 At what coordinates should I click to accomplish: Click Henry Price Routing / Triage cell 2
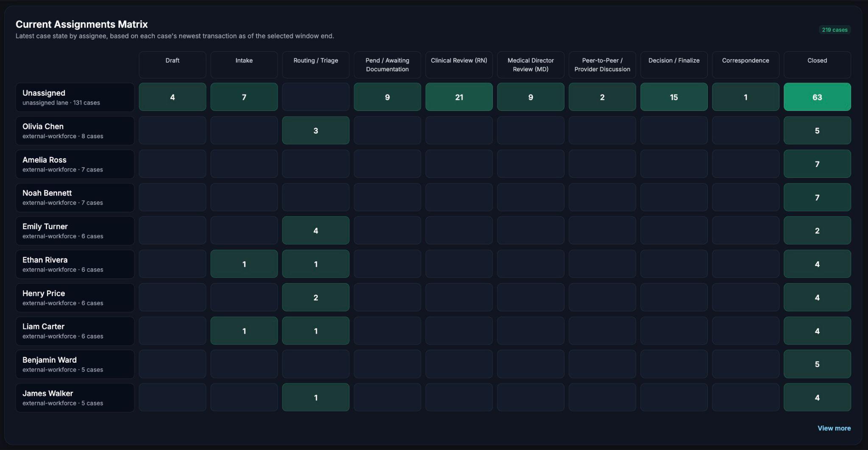pyautogui.click(x=316, y=297)
